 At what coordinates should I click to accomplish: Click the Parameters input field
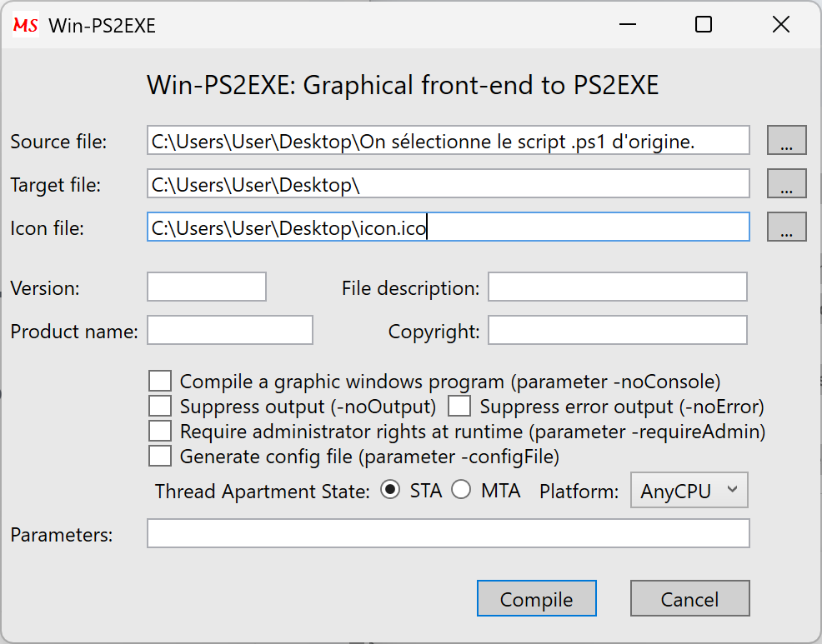click(448, 533)
